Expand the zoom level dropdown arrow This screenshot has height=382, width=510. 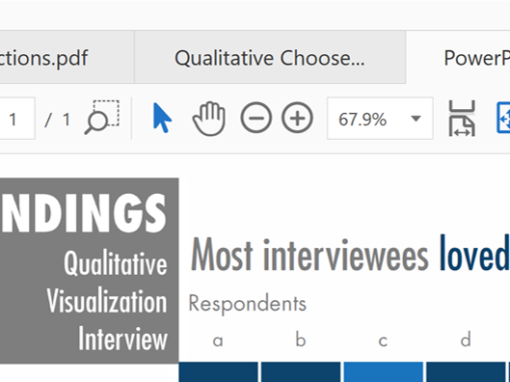coord(416,118)
